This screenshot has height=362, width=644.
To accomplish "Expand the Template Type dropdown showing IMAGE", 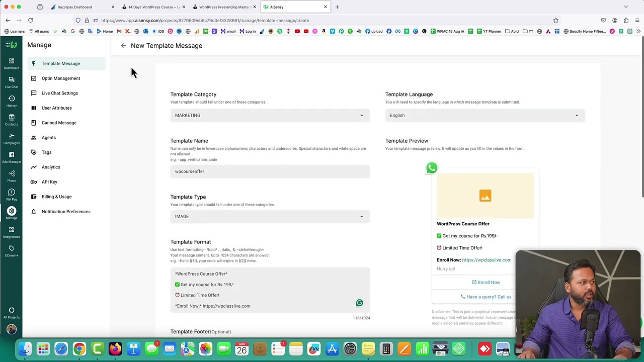I will [270, 216].
